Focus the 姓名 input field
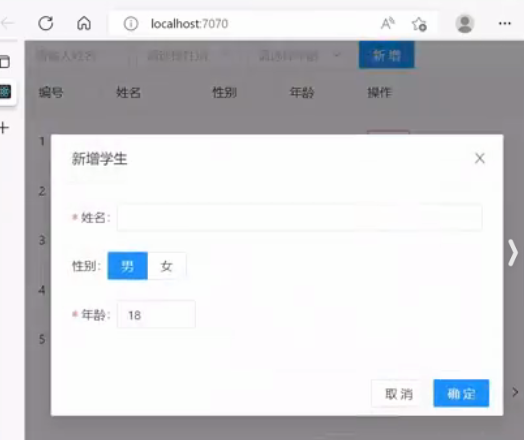The height and width of the screenshot is (440, 524). (x=299, y=217)
